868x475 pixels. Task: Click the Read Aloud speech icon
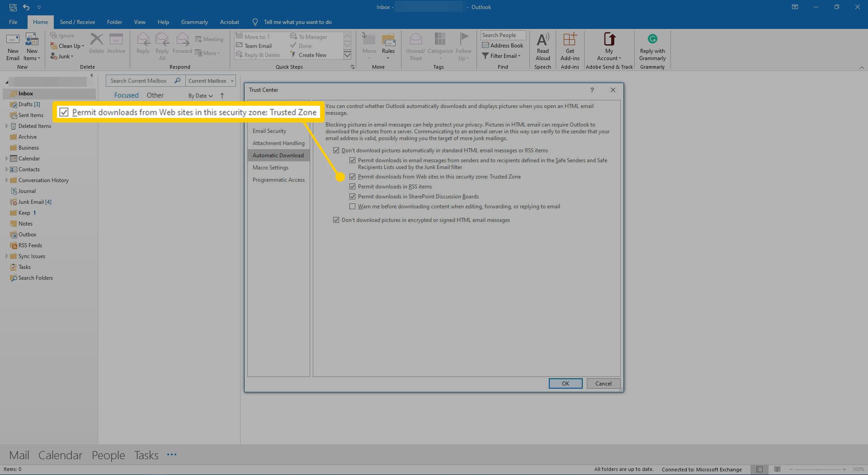point(543,39)
